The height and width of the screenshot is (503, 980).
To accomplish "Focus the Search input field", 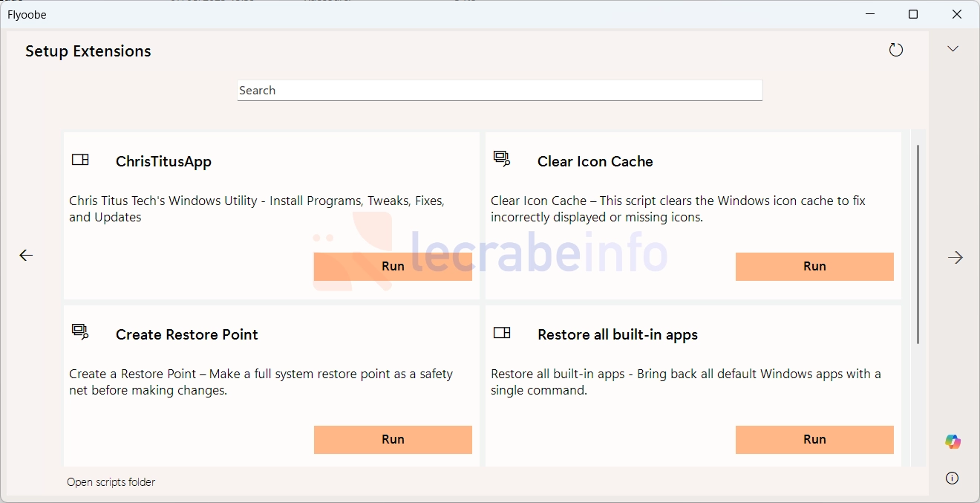I will [x=500, y=91].
